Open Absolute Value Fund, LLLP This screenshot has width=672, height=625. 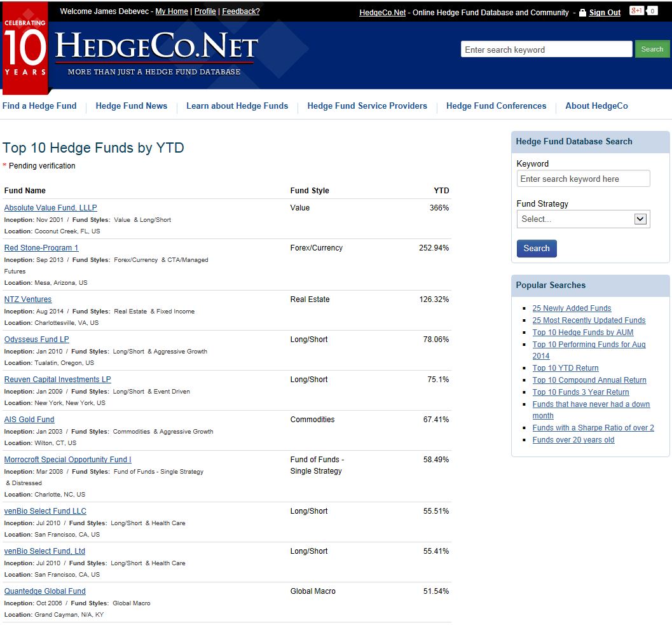tap(51, 208)
